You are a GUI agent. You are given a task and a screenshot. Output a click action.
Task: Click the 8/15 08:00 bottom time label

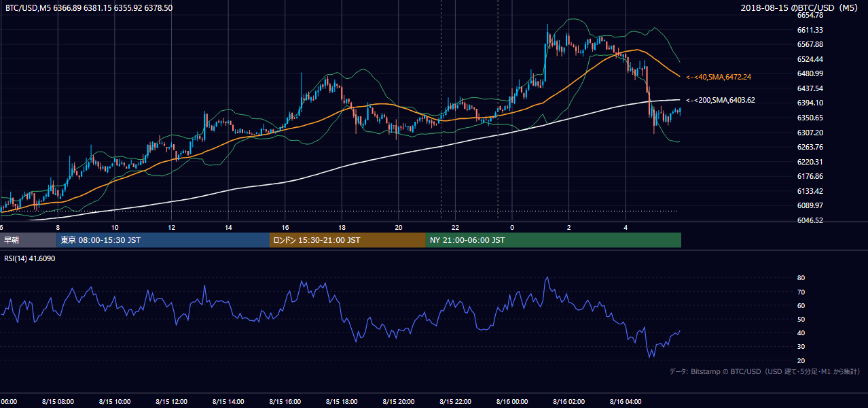58,402
